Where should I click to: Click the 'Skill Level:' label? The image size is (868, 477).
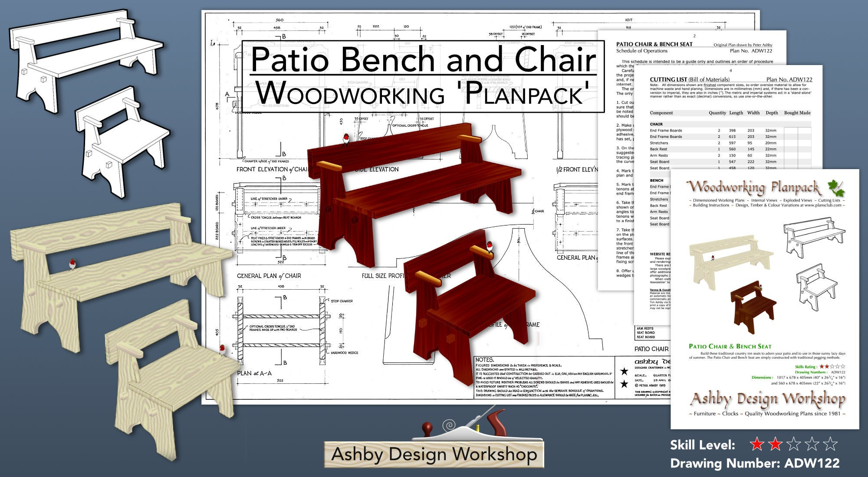coord(703,445)
